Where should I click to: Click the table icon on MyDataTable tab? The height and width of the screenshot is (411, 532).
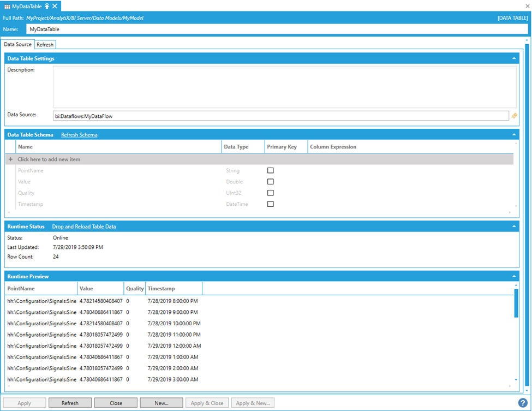coord(7,5)
